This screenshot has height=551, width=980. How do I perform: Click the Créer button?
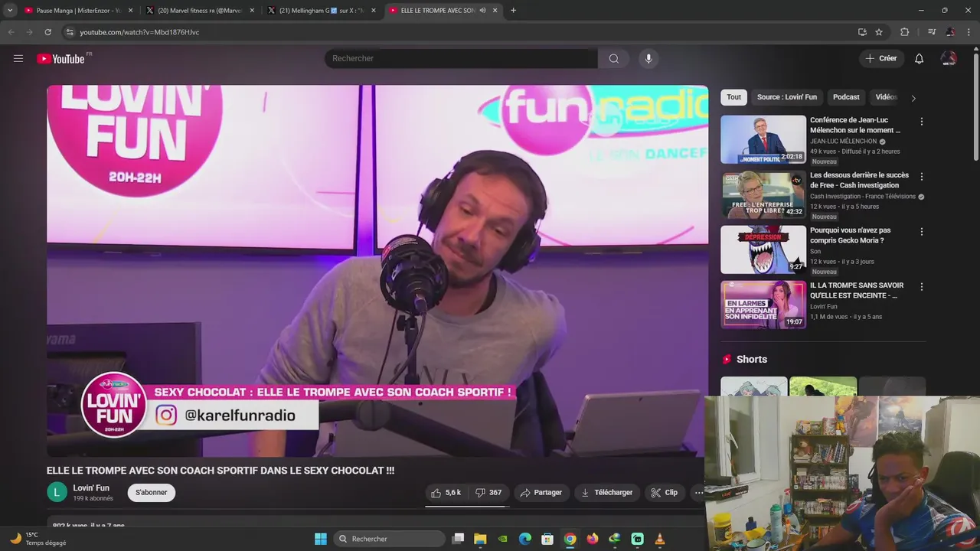pos(881,58)
